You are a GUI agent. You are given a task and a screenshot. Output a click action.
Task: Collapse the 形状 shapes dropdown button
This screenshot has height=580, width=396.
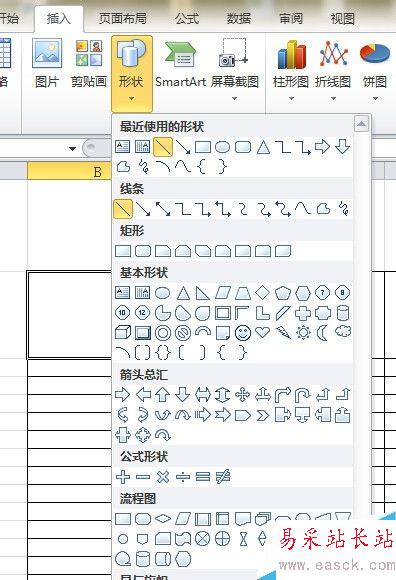132,73
